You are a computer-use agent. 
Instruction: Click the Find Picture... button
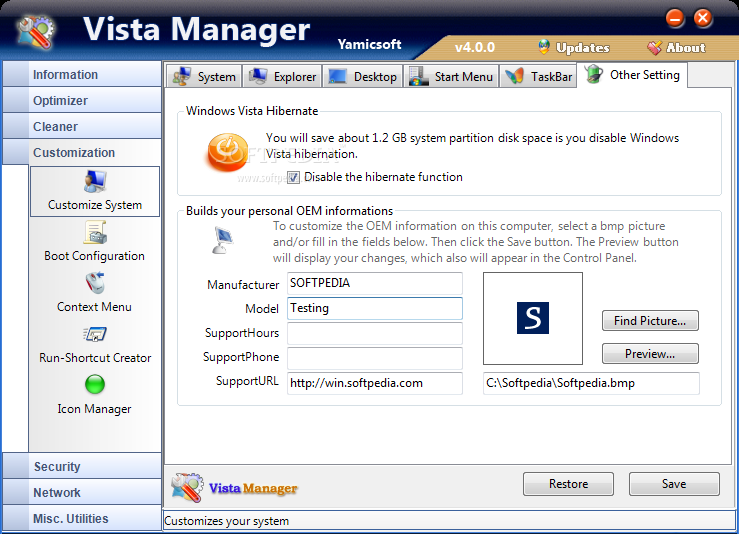click(x=650, y=320)
